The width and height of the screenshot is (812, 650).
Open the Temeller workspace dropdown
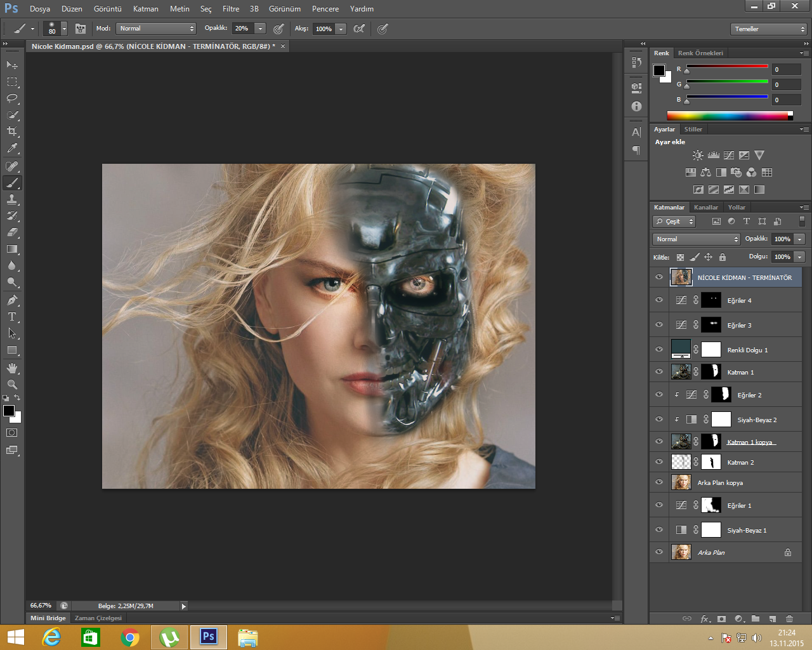click(768, 29)
